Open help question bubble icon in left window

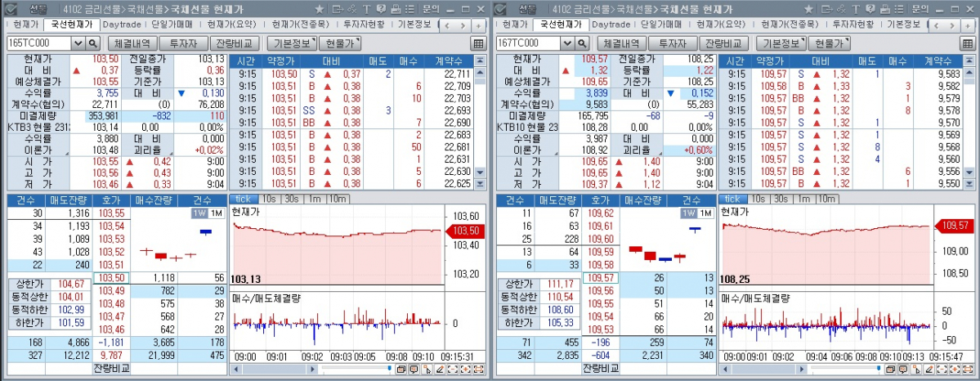[x=381, y=9]
